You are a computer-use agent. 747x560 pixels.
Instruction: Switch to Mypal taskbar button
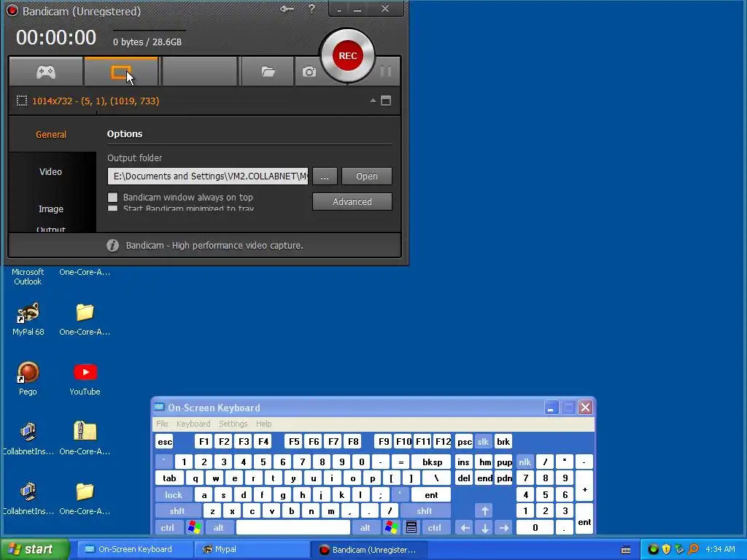click(252, 550)
